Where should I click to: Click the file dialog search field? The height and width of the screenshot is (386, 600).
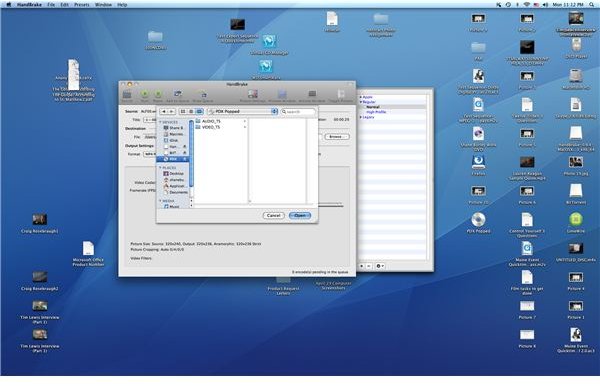[298, 111]
